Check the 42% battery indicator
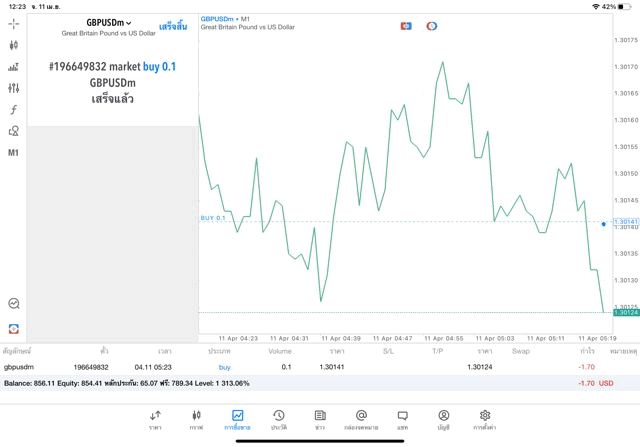The width and height of the screenshot is (640, 447). (616, 7)
